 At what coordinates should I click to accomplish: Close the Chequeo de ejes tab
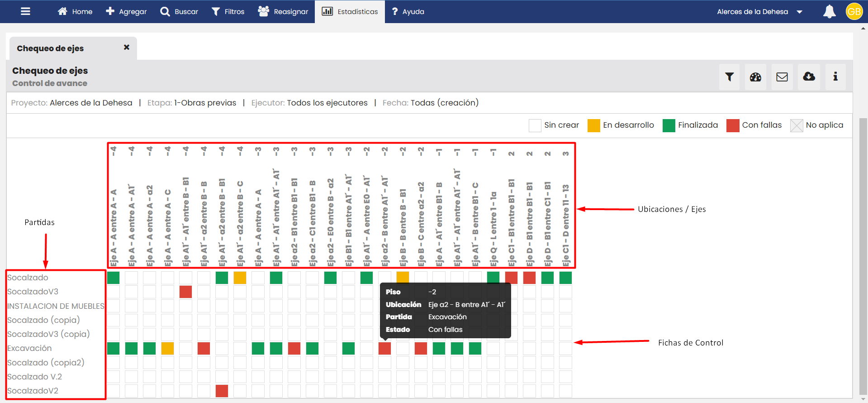(127, 48)
